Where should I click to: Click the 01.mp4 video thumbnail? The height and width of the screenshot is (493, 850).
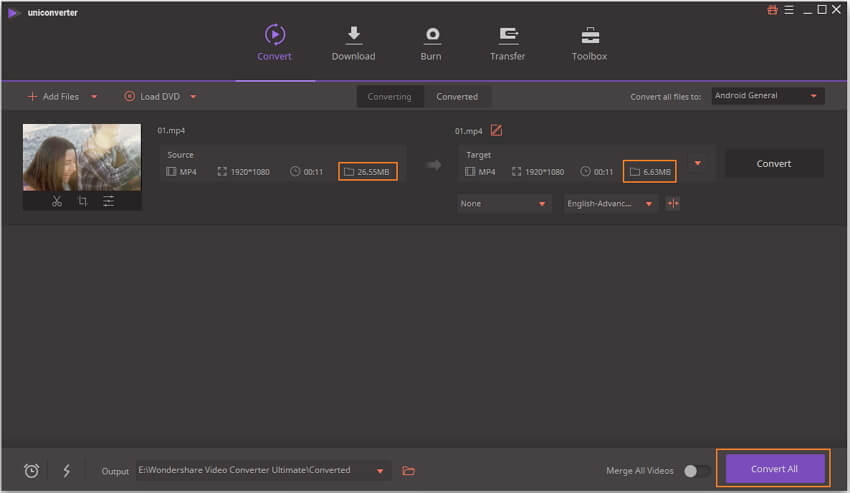[x=82, y=157]
